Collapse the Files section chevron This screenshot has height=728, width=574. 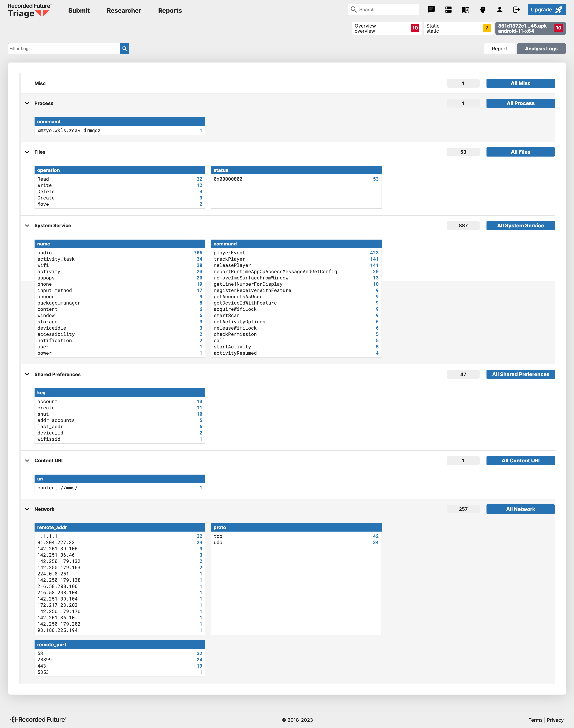click(x=27, y=152)
